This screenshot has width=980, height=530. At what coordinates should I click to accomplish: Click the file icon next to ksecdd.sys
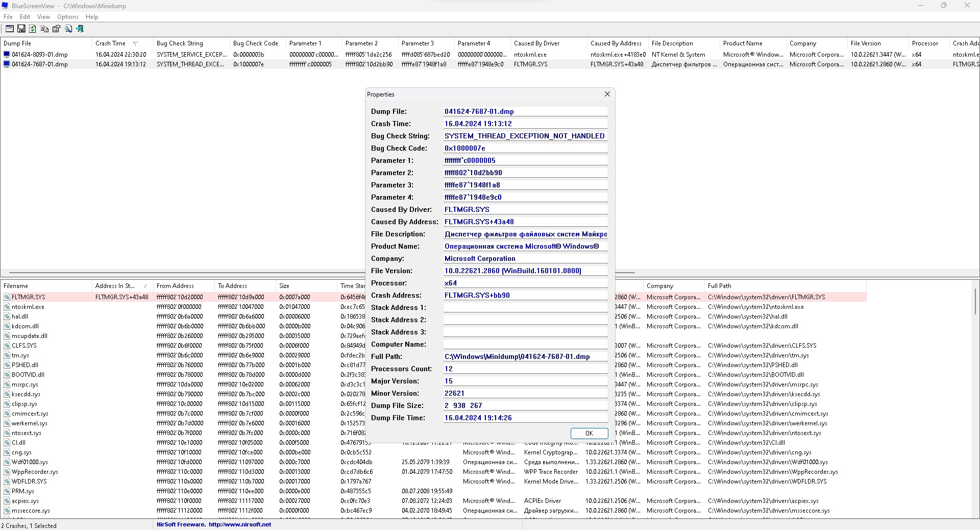tap(7, 394)
